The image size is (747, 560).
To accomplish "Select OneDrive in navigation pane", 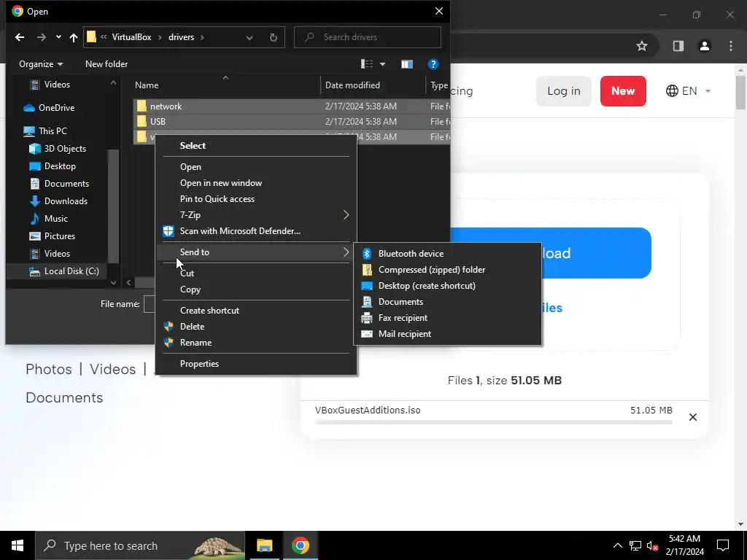I will (49, 108).
